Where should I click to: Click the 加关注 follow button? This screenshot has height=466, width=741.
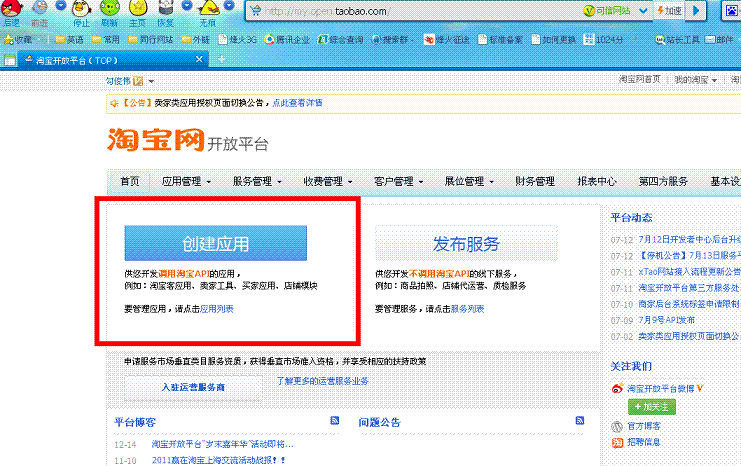coord(652,406)
